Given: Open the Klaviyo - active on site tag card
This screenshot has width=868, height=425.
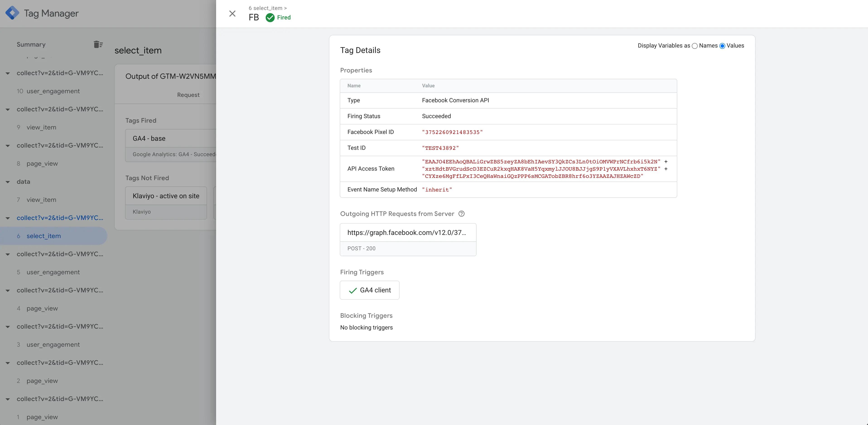Looking at the screenshot, I should (x=166, y=203).
